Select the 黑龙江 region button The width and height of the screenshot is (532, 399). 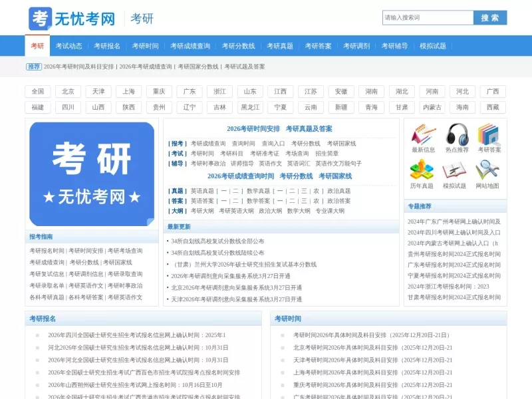[x=250, y=108]
